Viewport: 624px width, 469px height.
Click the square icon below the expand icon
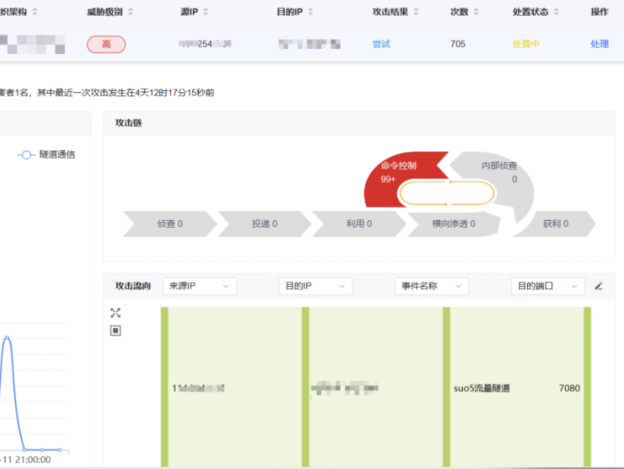115,330
